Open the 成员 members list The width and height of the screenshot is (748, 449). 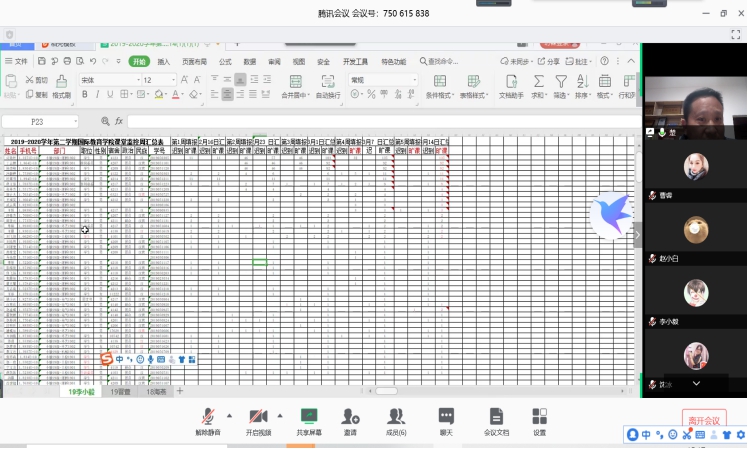point(396,420)
